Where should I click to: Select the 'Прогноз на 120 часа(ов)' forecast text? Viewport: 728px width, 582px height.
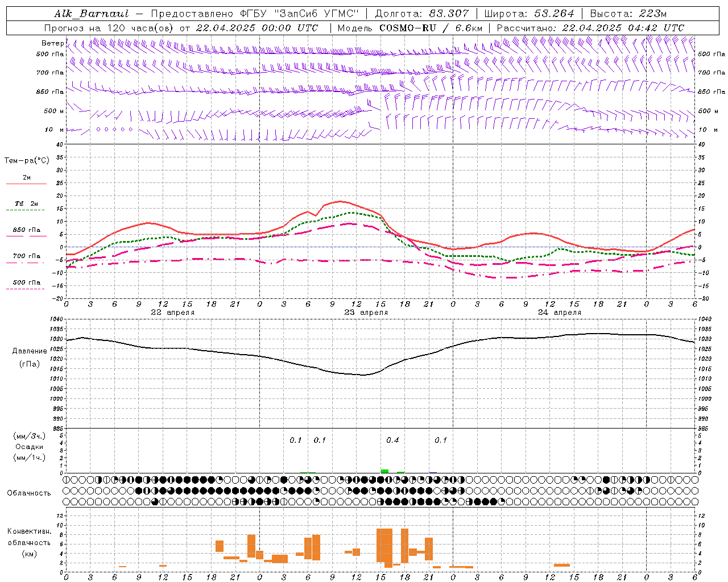109,28
